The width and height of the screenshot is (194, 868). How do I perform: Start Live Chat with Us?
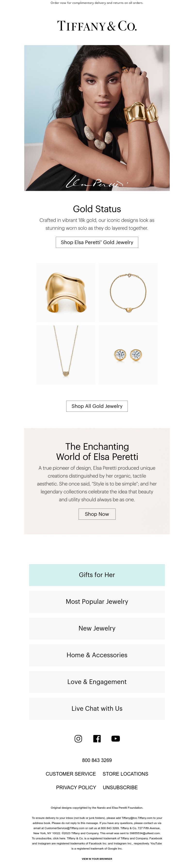point(97,708)
